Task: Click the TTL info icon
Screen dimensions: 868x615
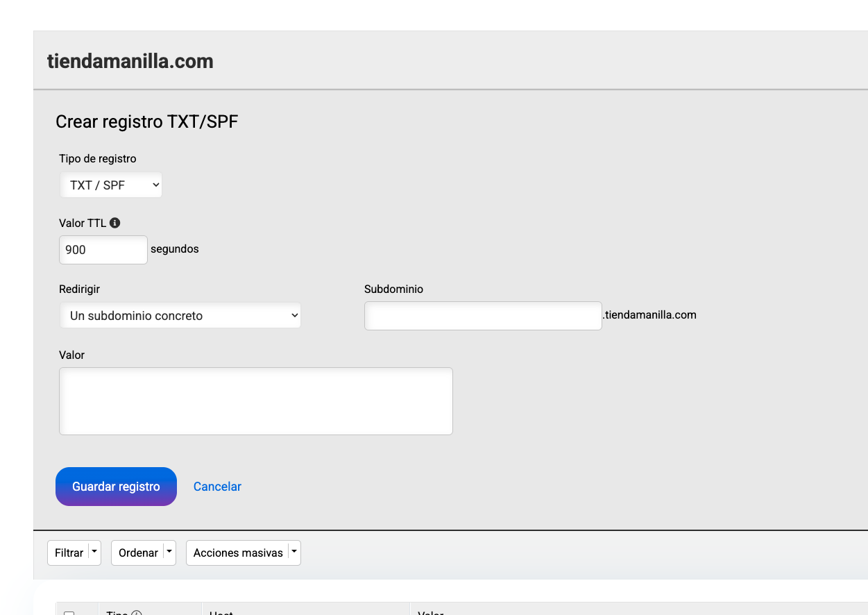Action: 115,223
